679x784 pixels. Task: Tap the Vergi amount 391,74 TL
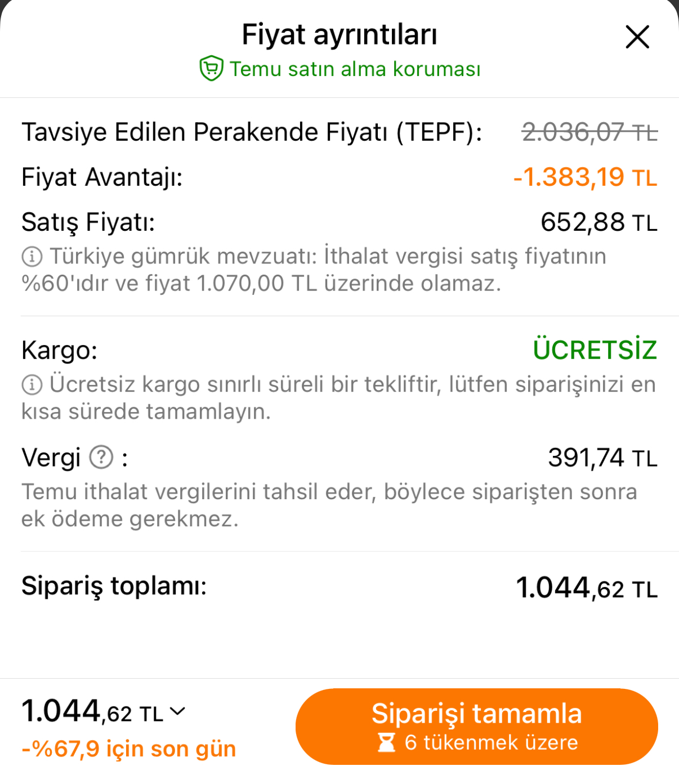click(602, 458)
